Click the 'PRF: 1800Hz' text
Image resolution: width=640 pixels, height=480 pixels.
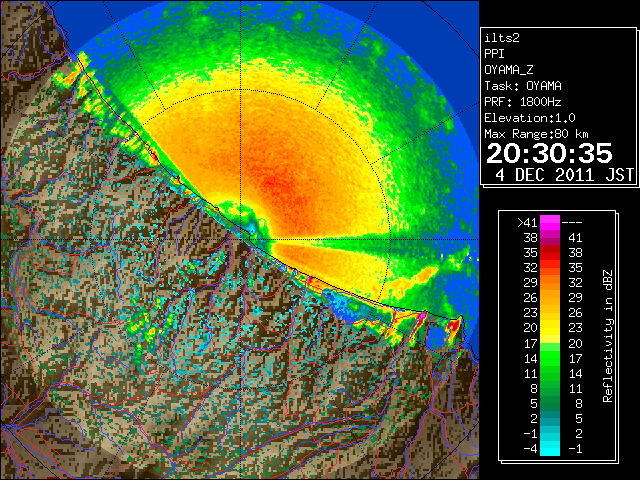(523, 102)
